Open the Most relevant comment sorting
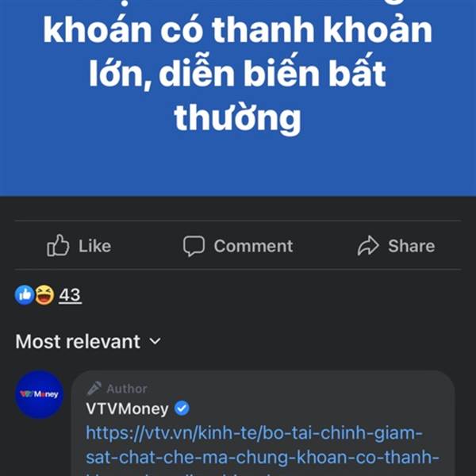 [x=88, y=341]
